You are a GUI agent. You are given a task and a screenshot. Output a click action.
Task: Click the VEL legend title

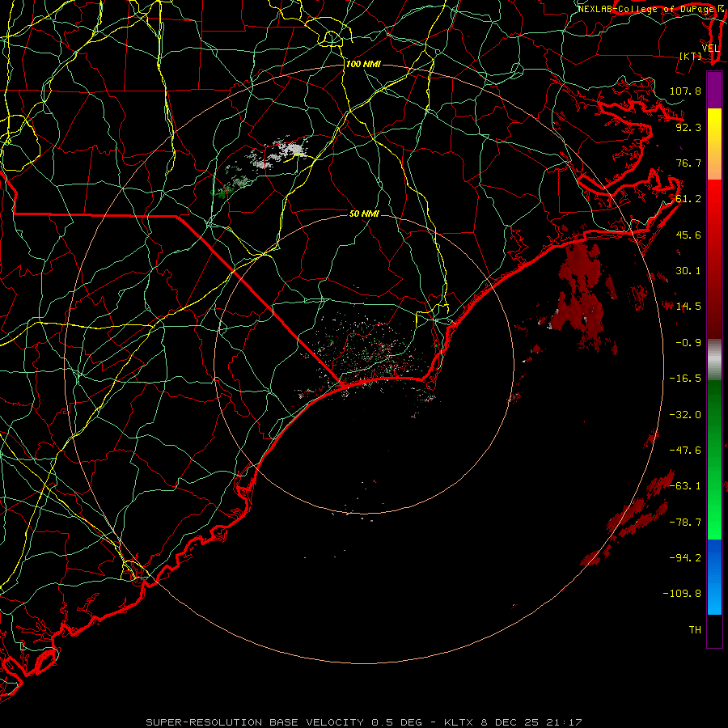710,49
